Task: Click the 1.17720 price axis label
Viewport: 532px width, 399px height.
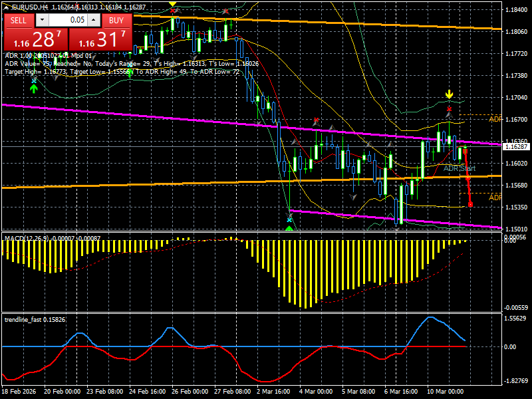Action: coord(517,54)
